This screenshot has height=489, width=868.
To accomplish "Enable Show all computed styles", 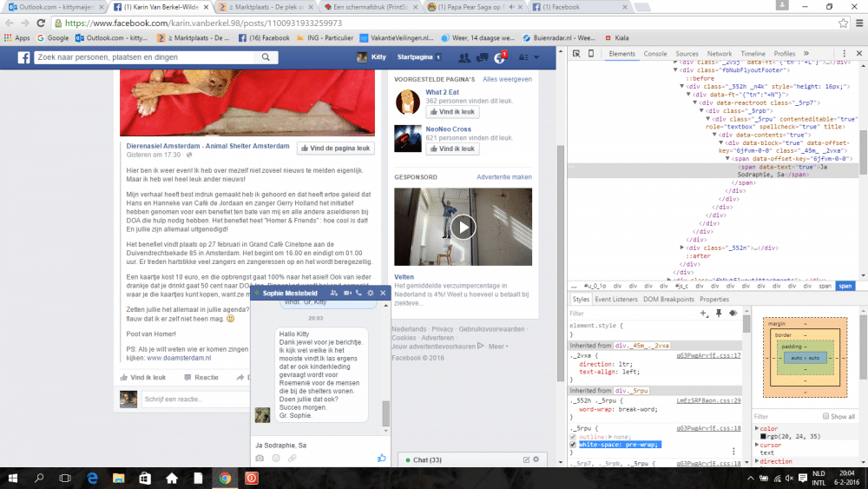I will pos(825,416).
